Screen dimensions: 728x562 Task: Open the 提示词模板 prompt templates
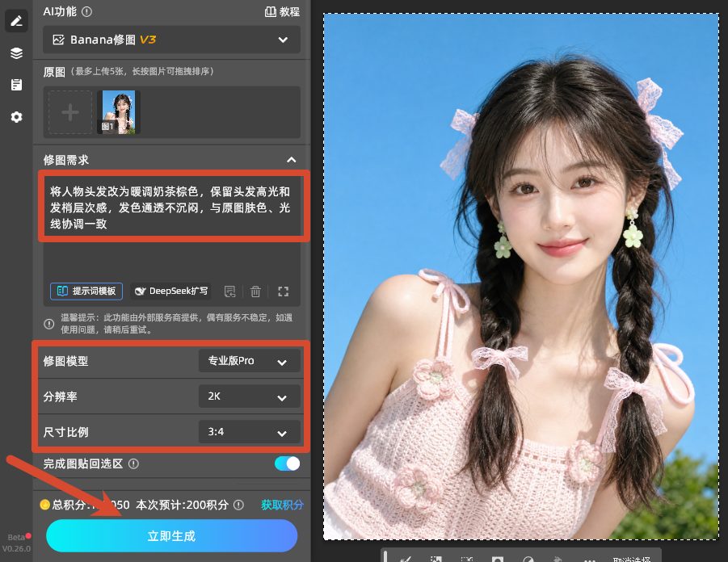coord(86,291)
